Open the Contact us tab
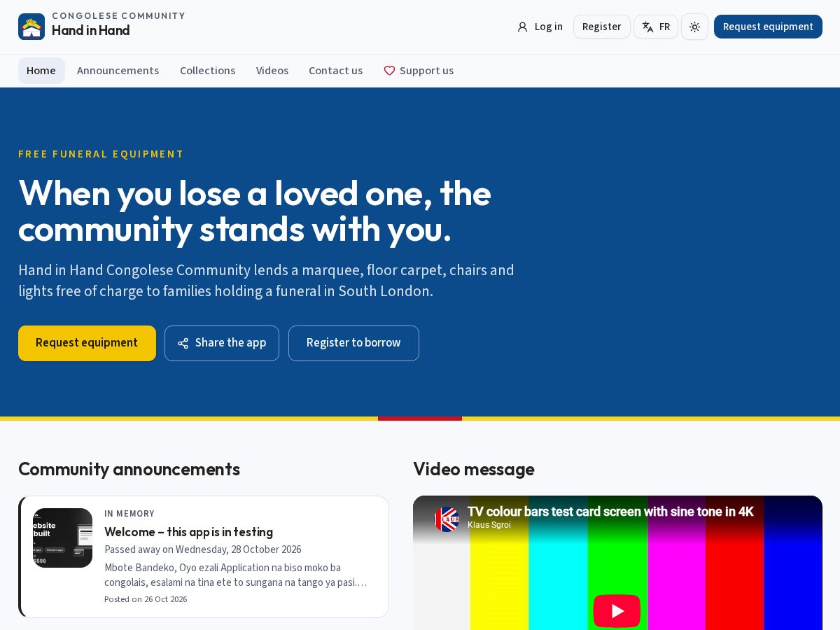Image resolution: width=840 pixels, height=630 pixels. coord(335,71)
